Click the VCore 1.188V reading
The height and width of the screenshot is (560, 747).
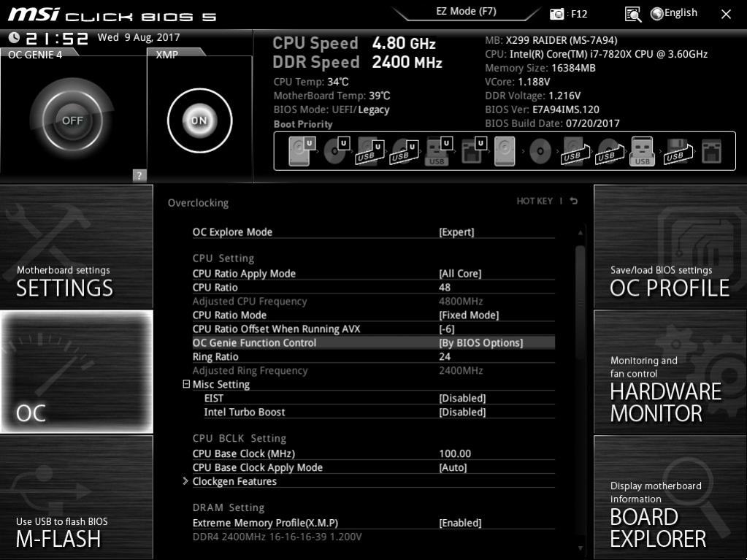point(518,82)
